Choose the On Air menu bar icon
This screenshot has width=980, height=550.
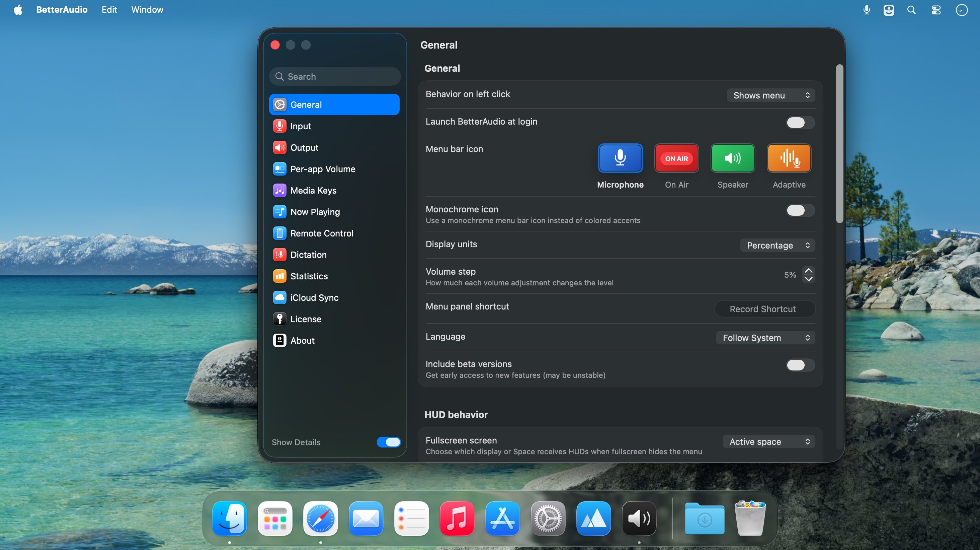pos(676,158)
